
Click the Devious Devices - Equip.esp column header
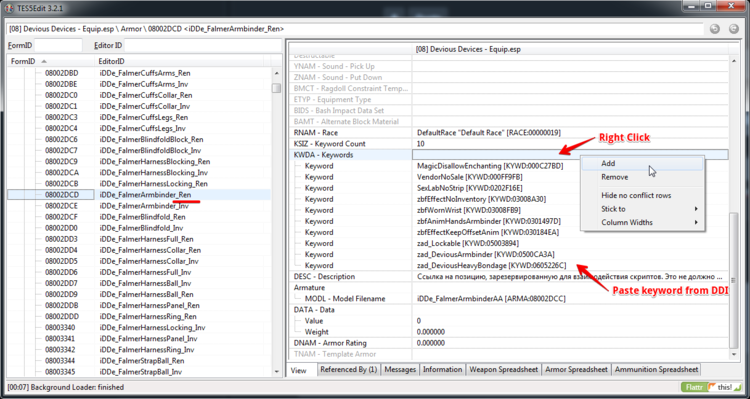[468, 49]
